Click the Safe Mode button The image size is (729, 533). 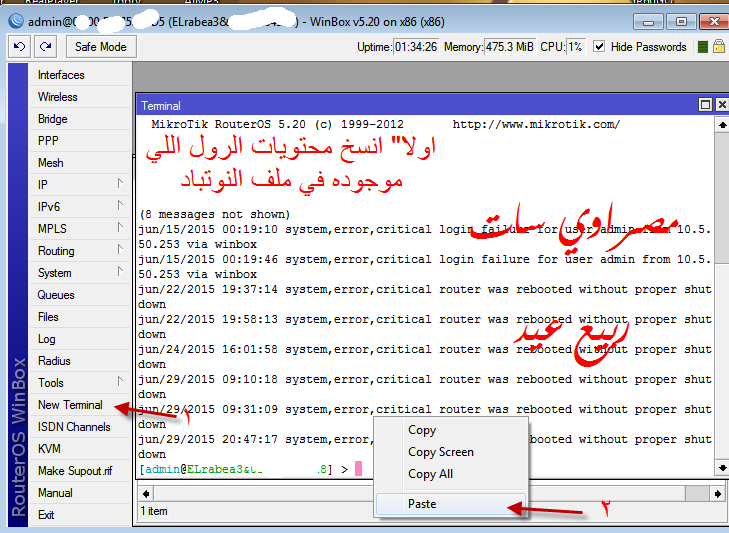pos(101,47)
